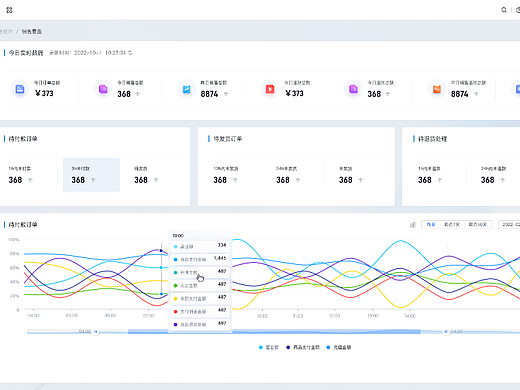Click the teal-dot tooltip row with 487
The height and width of the screenshot is (390, 520).
click(x=200, y=272)
